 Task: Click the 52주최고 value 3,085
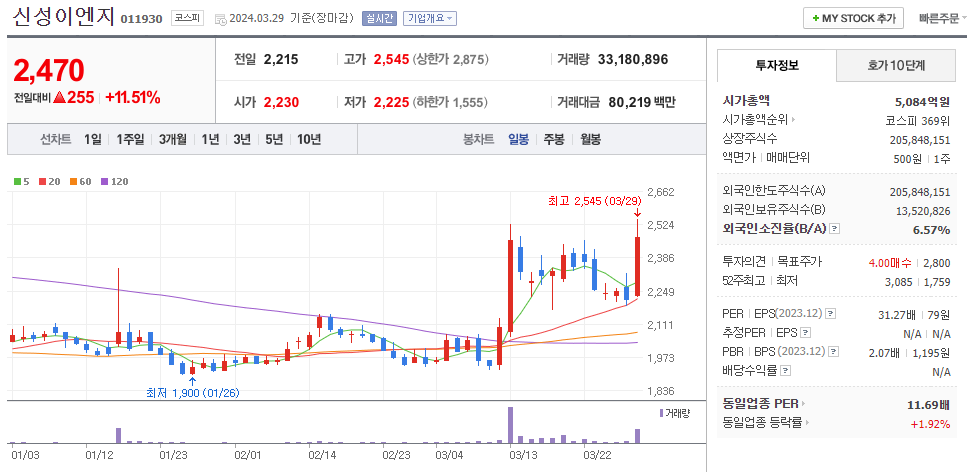(899, 282)
